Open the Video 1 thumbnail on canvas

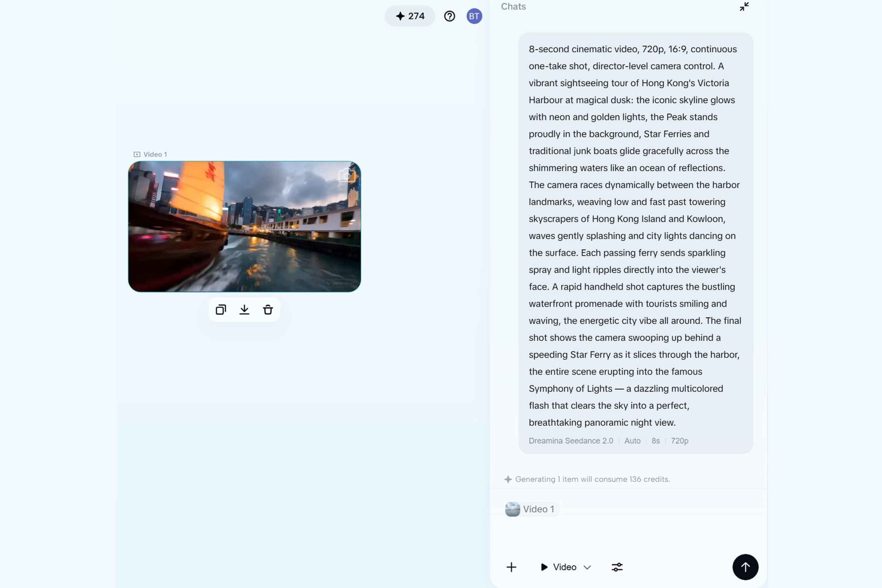pos(244,227)
